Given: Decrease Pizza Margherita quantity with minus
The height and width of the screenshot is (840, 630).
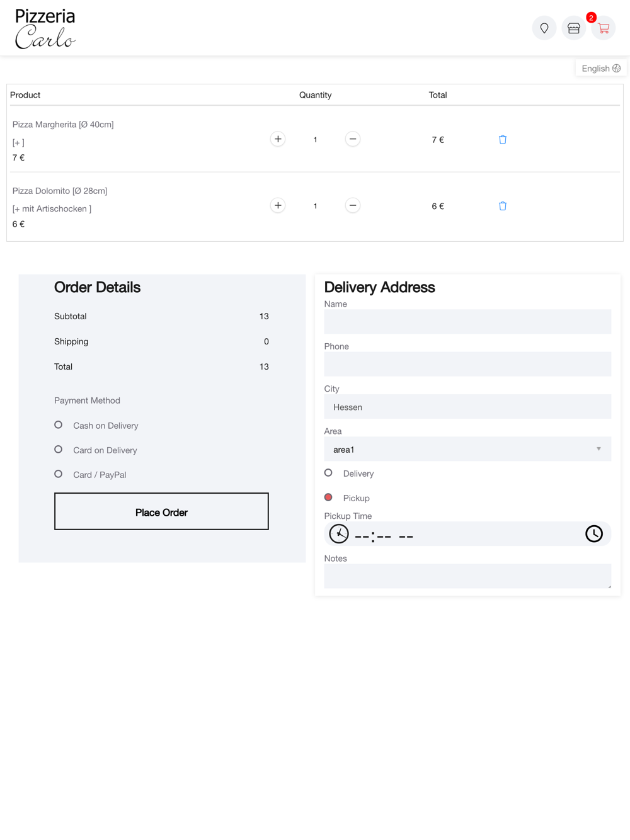Looking at the screenshot, I should [353, 139].
